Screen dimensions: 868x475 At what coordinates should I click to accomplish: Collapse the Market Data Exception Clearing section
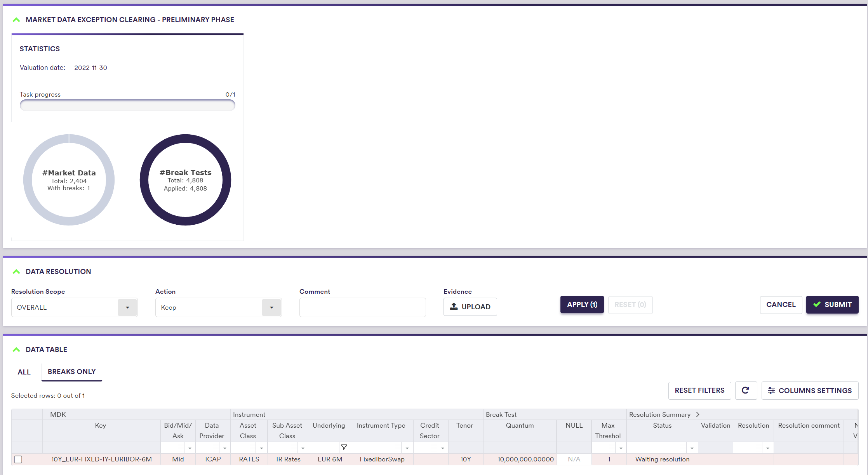coord(16,20)
